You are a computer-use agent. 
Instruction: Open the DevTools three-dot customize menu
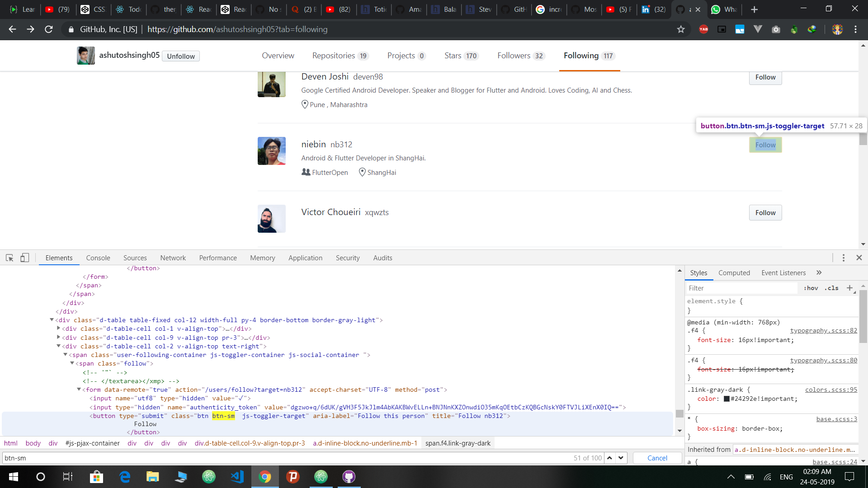[x=843, y=258]
